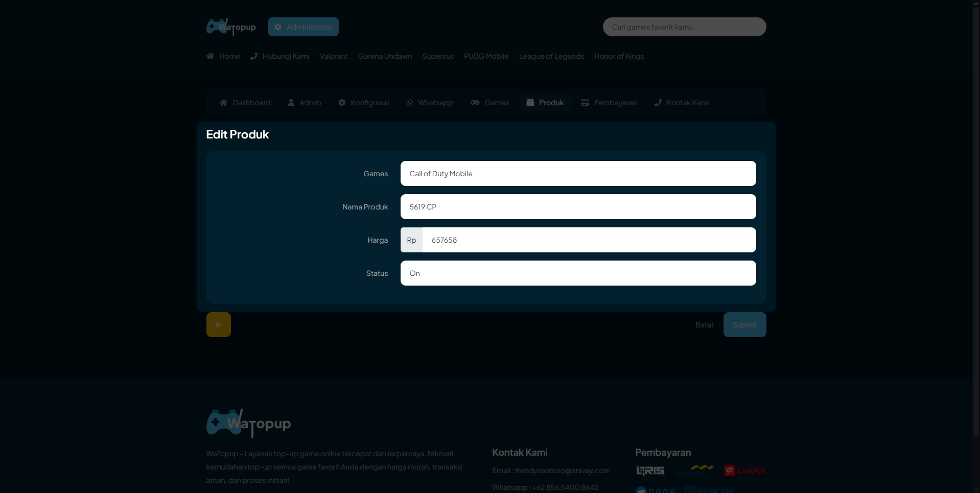Open the Valorant link

(x=334, y=56)
